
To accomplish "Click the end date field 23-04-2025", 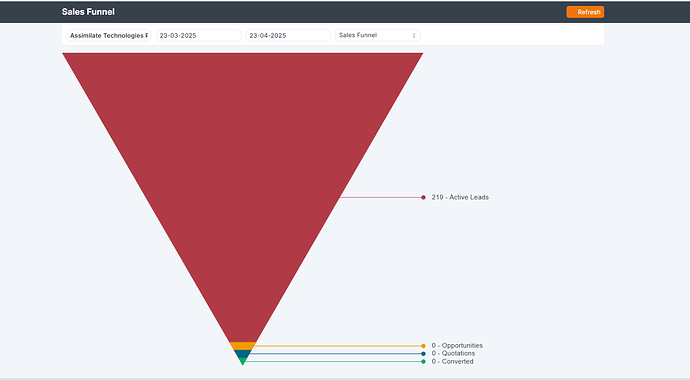I will pos(288,35).
